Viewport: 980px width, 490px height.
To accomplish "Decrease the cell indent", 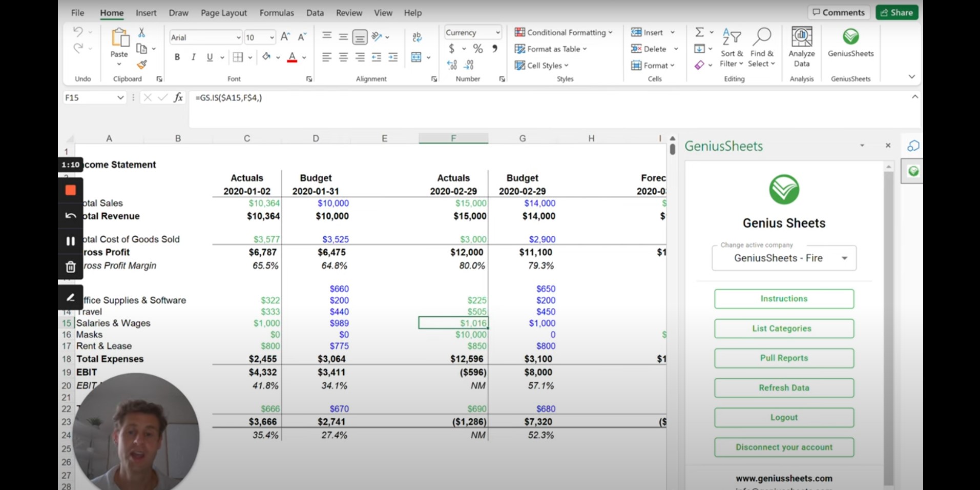I will [x=377, y=57].
